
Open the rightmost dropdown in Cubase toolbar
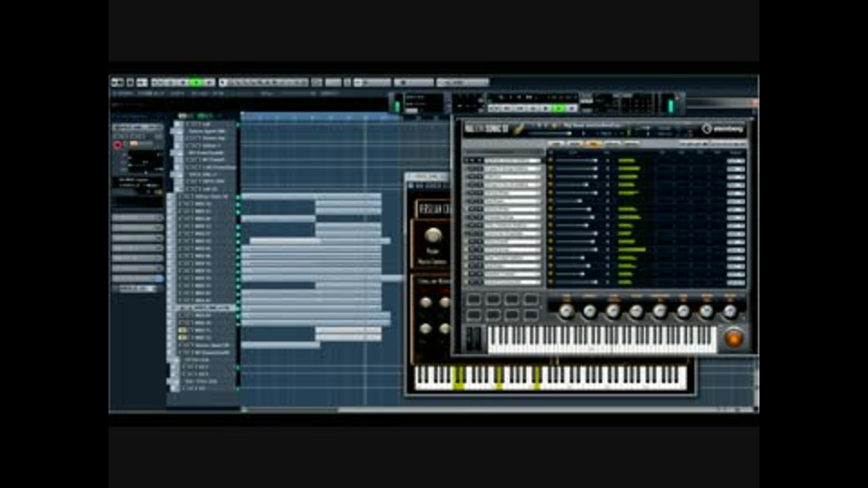pos(463,82)
